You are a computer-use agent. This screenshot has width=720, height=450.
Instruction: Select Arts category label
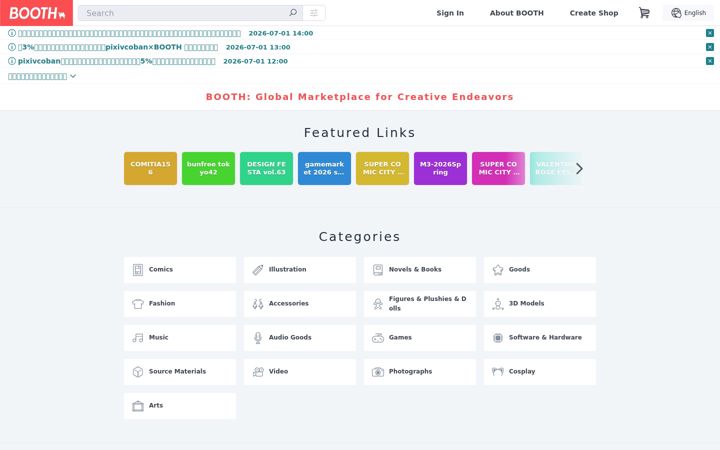pos(156,405)
